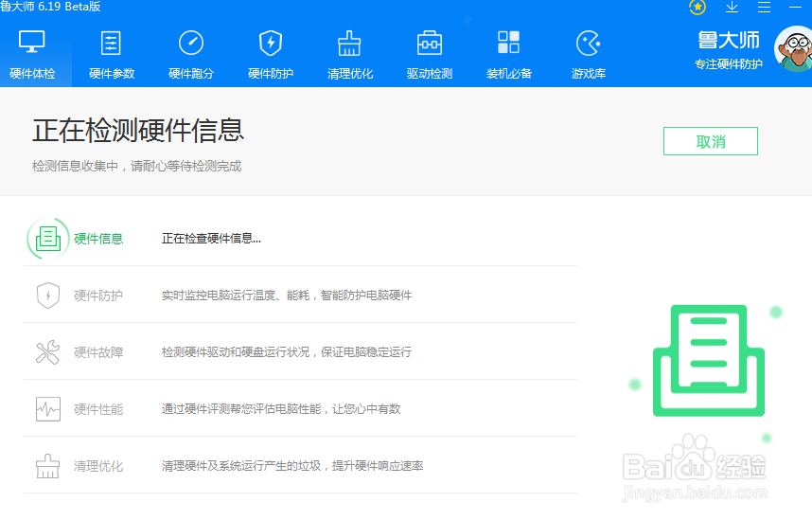Click the 鲁大师 monkey avatar
This screenshot has width=812, height=520.
tap(793, 48)
